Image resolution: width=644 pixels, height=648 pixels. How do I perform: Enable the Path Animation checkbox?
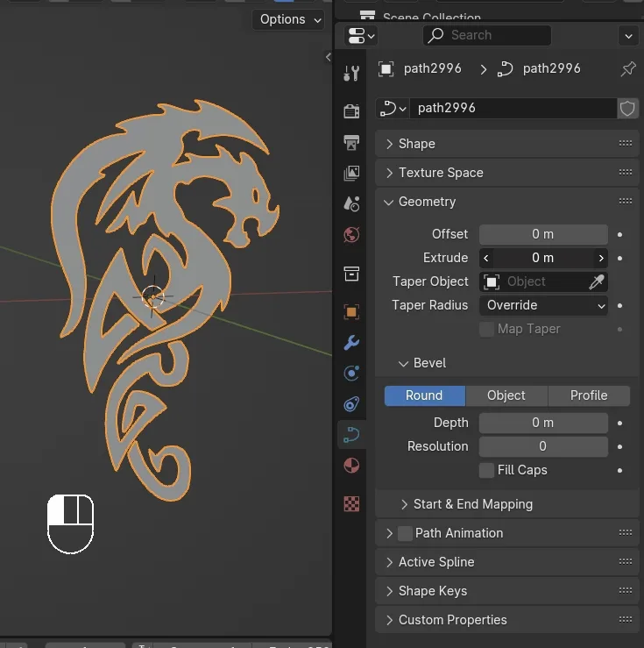coord(405,533)
